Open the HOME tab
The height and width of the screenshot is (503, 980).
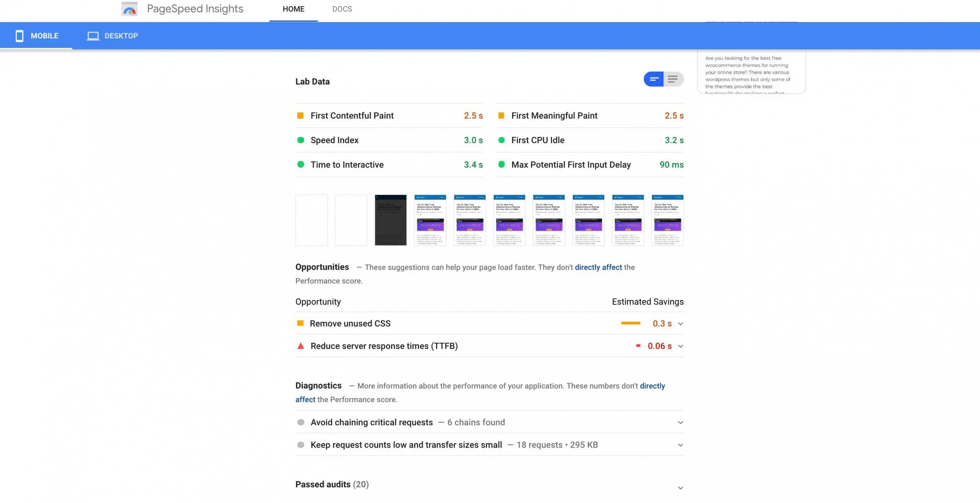pyautogui.click(x=293, y=9)
